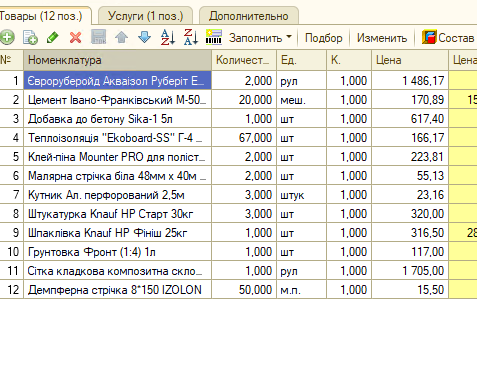Click unit рул in Сітка кладкова row
Screen dimensions: 477x378
pyautogui.click(x=302, y=270)
